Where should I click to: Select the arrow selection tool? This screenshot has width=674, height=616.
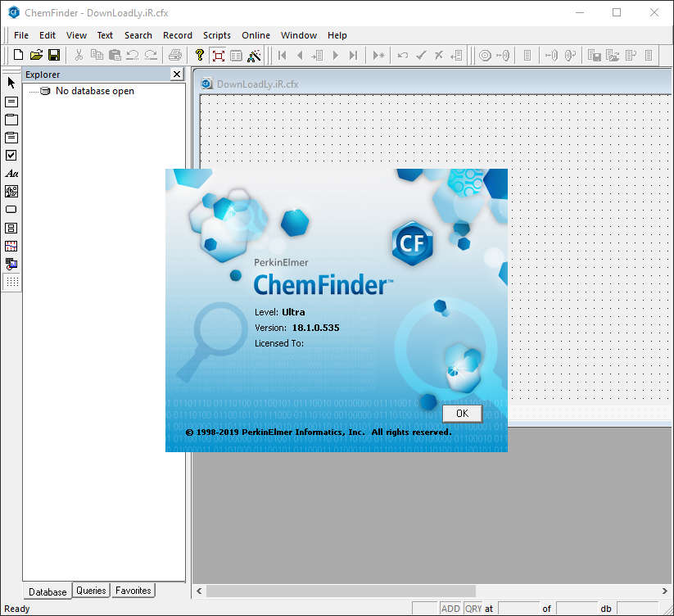(11, 83)
